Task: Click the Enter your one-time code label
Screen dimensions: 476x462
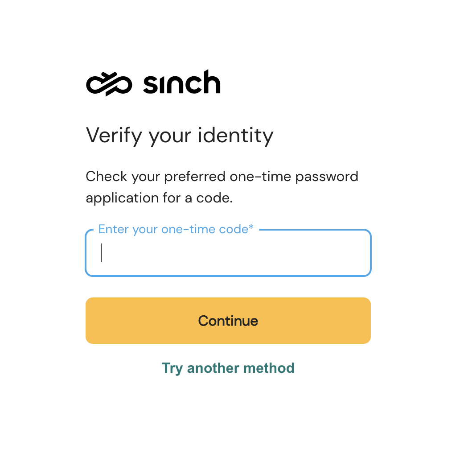Action: (x=173, y=229)
